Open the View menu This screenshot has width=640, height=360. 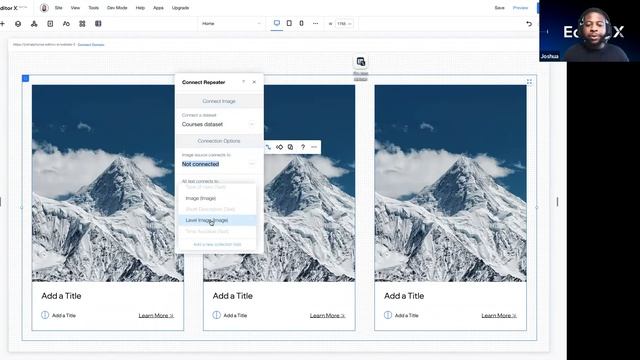(75, 8)
